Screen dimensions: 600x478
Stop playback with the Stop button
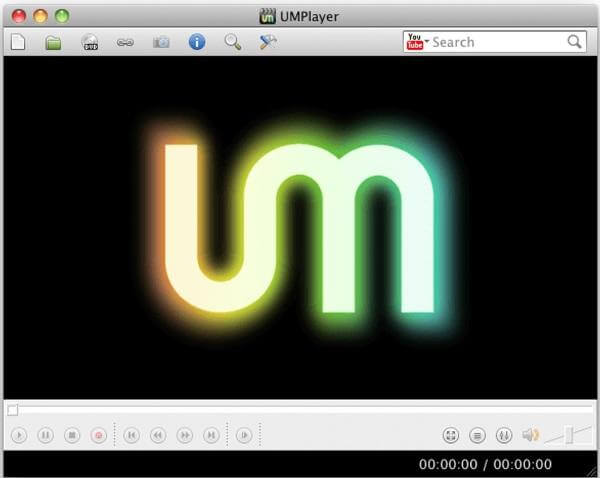72,435
